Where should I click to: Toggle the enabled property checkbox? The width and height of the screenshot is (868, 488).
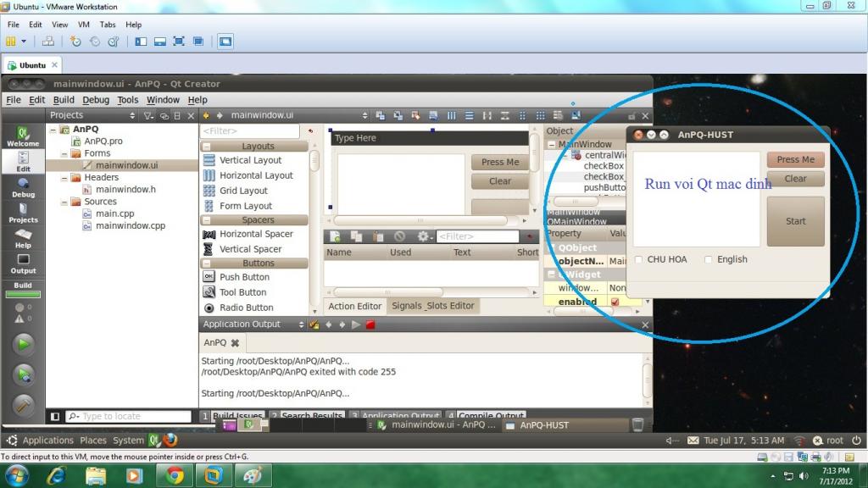coord(615,302)
